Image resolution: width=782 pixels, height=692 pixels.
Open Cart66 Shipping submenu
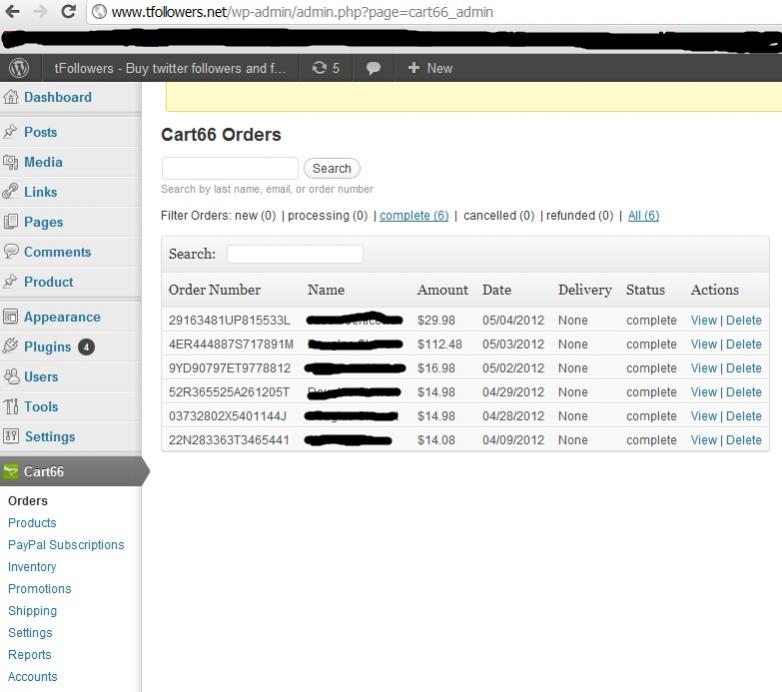(32, 611)
